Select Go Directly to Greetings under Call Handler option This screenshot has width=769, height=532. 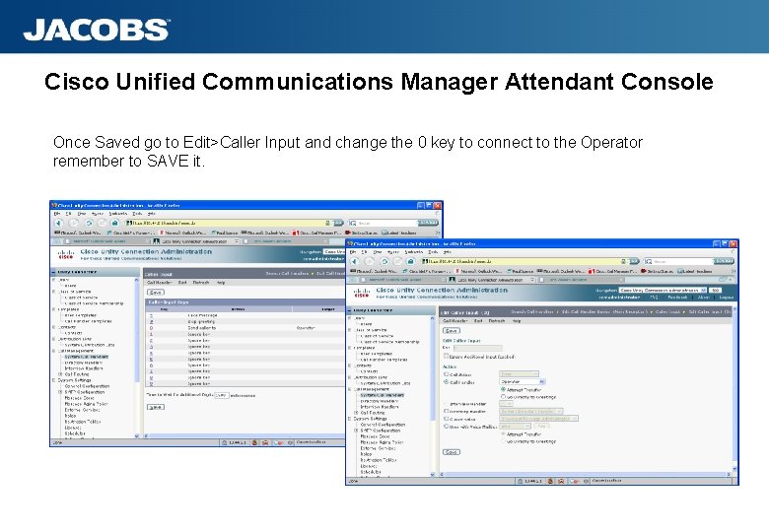(503, 396)
